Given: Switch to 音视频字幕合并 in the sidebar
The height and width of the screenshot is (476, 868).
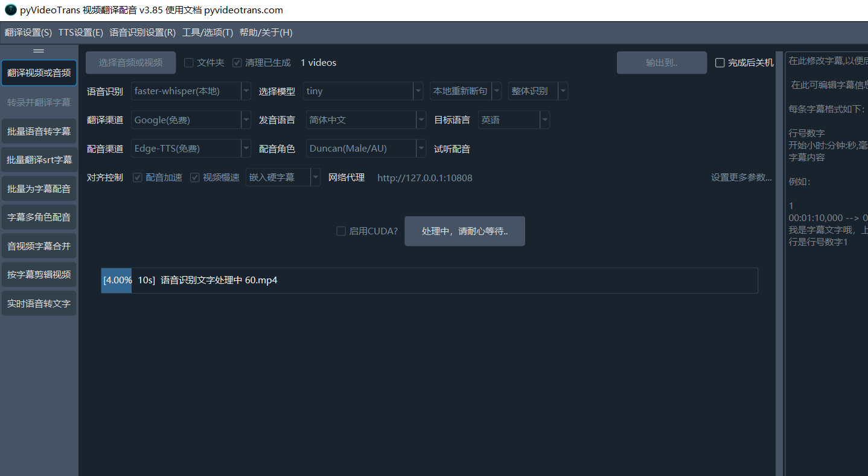Looking at the screenshot, I should (39, 246).
